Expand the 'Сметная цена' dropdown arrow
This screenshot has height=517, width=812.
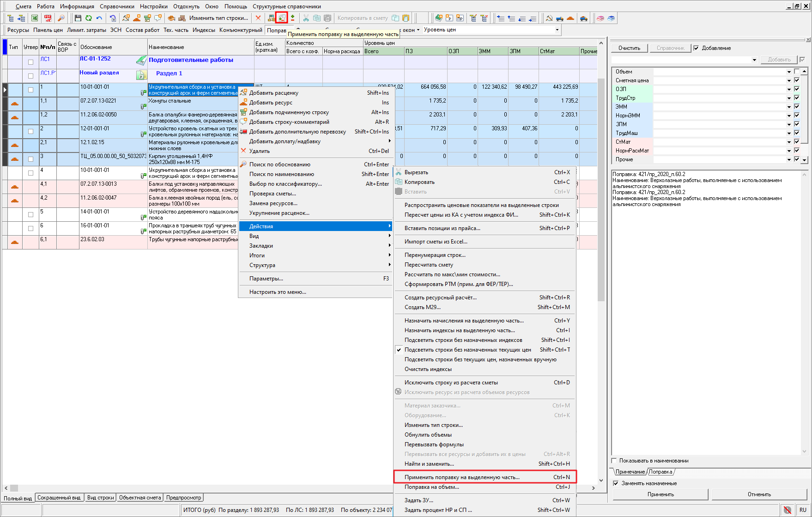[x=789, y=80]
